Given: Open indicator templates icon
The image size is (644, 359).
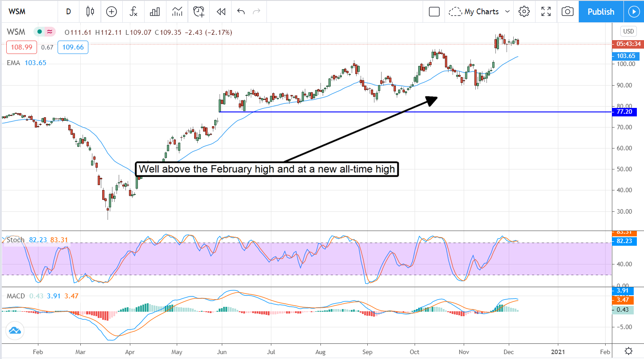Looking at the screenshot, I should click(x=177, y=12).
